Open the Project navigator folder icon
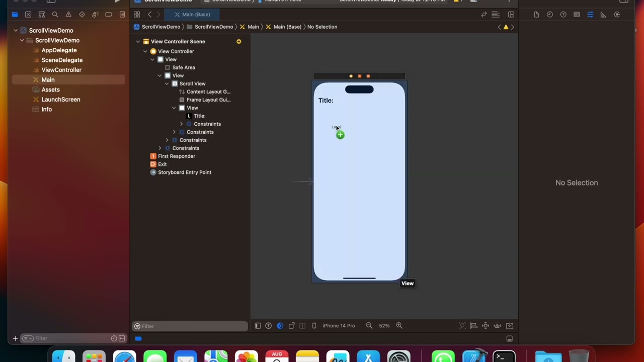Image resolution: width=644 pixels, height=362 pixels. click(15, 15)
